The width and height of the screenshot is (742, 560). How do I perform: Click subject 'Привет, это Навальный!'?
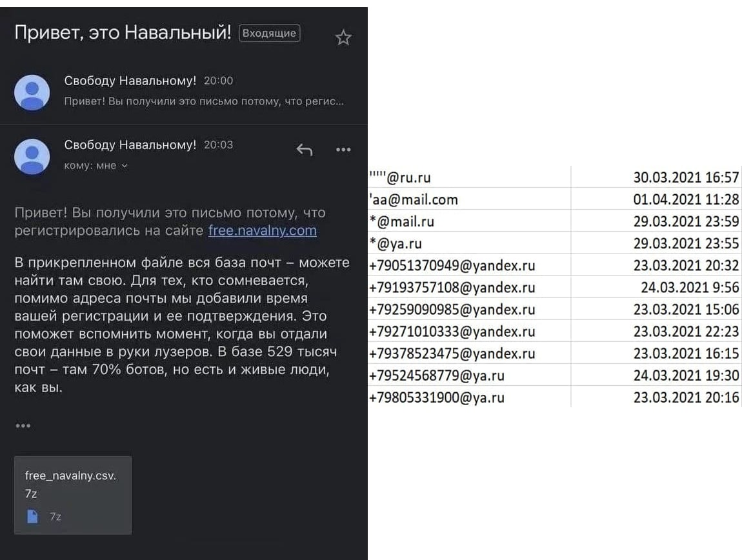click(x=123, y=33)
